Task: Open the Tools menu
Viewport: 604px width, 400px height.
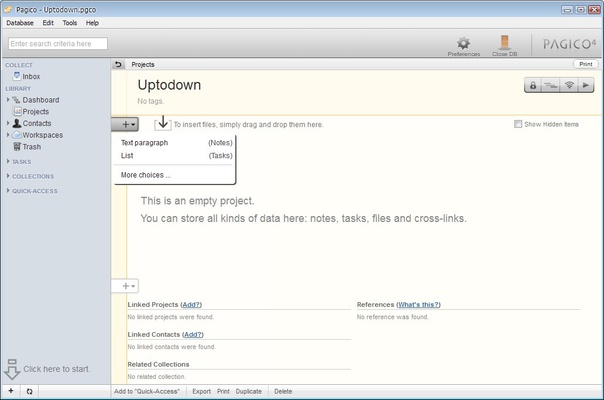Action: click(x=70, y=23)
